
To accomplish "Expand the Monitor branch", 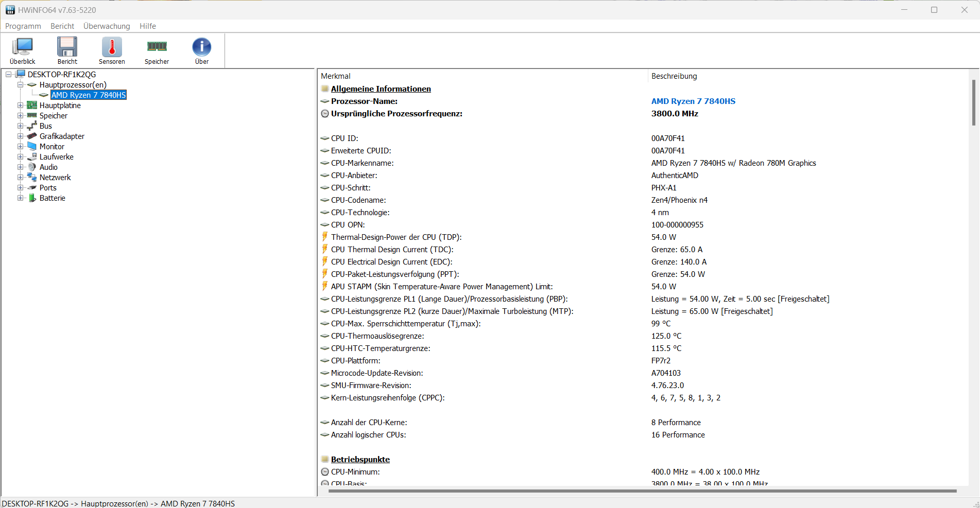I will coord(20,146).
